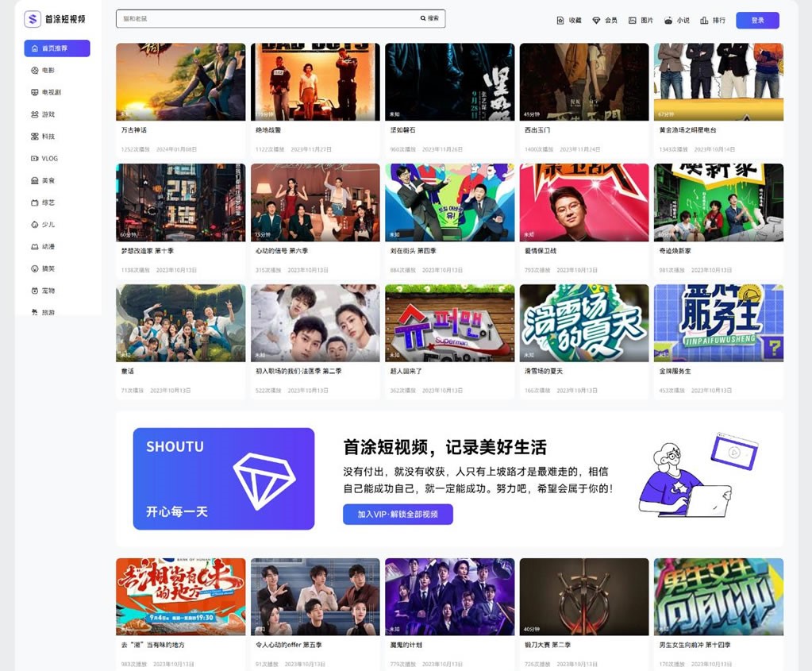Viewport: 812px width, 671px height.
Task: Go to the 游戏 games category
Action: [48, 114]
